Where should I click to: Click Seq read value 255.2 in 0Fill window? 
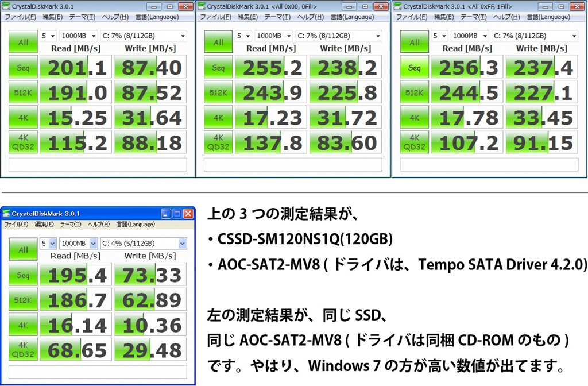pos(271,67)
